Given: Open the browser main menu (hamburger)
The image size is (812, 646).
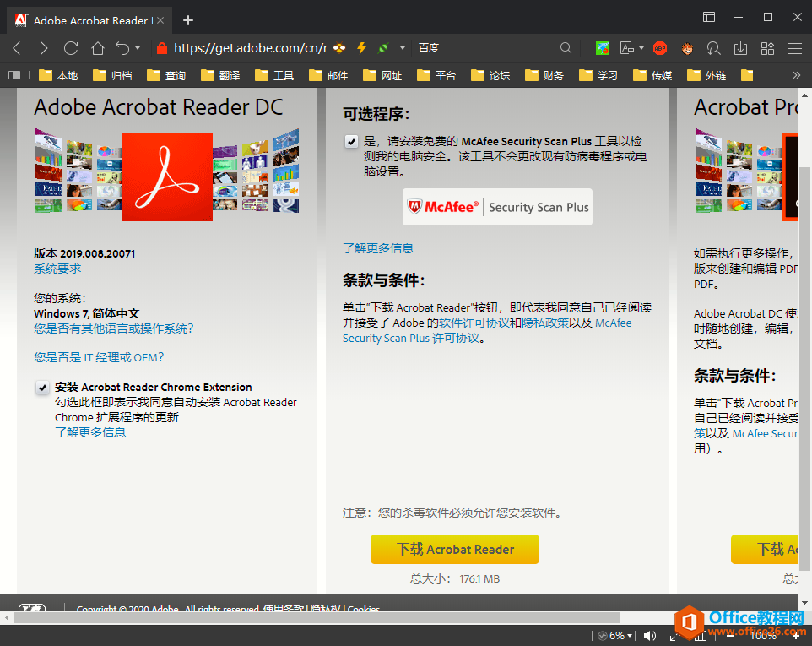Looking at the screenshot, I should pos(795,48).
